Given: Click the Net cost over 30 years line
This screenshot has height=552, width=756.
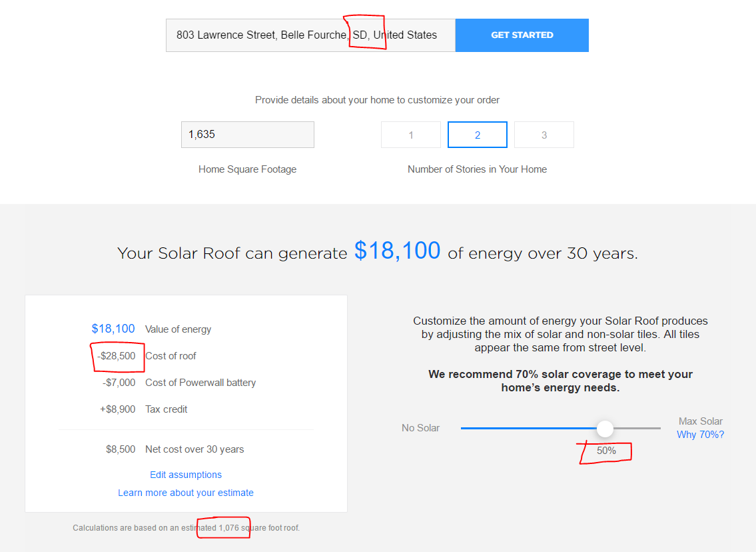Looking at the screenshot, I should pos(175,449).
